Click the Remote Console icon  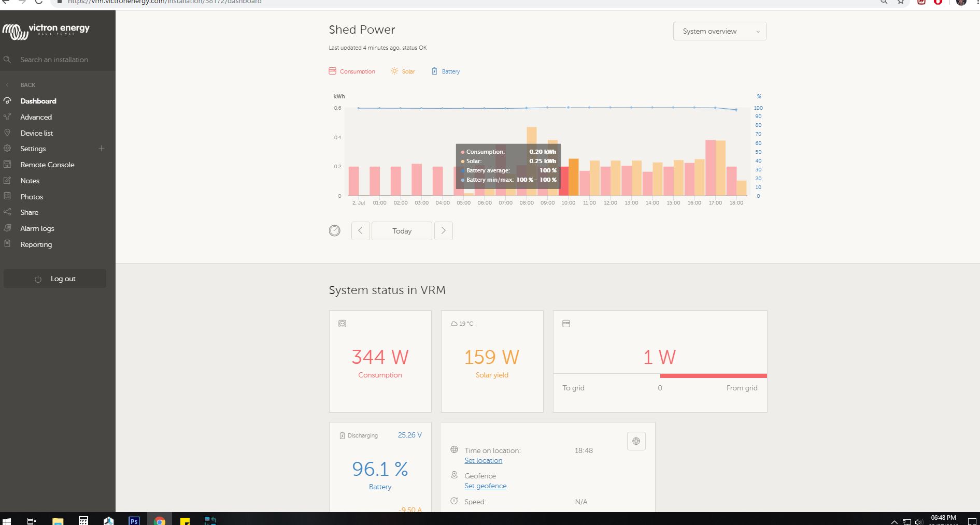coord(7,164)
